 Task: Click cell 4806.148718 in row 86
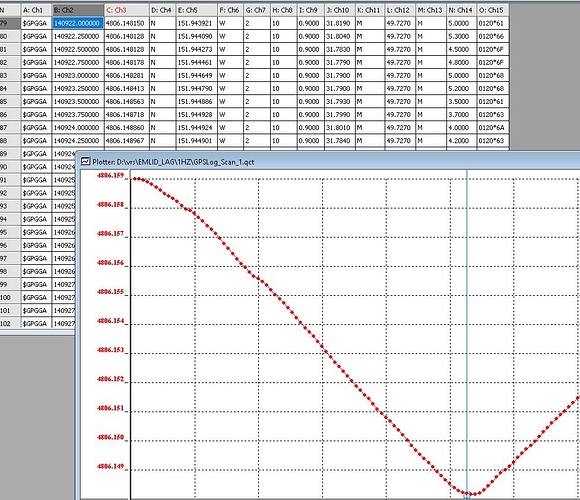(x=127, y=115)
